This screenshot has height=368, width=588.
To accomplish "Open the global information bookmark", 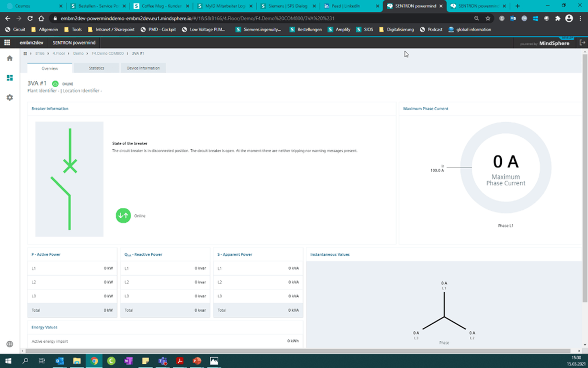I will (x=470, y=30).
